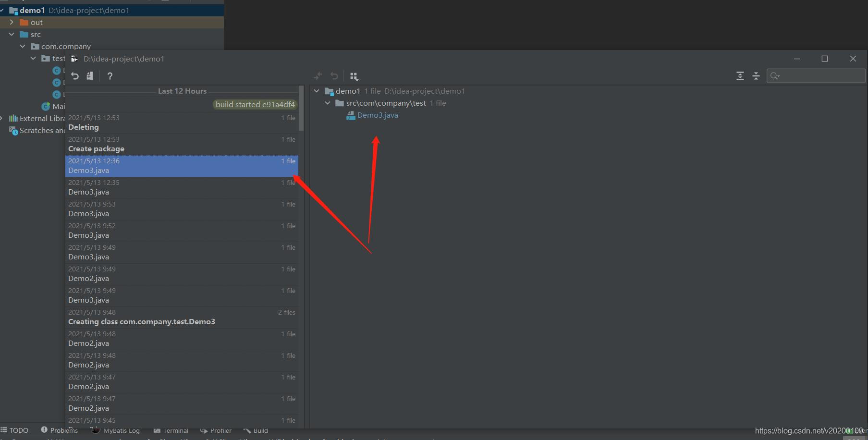The width and height of the screenshot is (868, 440).
Task: Open help via the question mark icon
Action: click(x=110, y=76)
